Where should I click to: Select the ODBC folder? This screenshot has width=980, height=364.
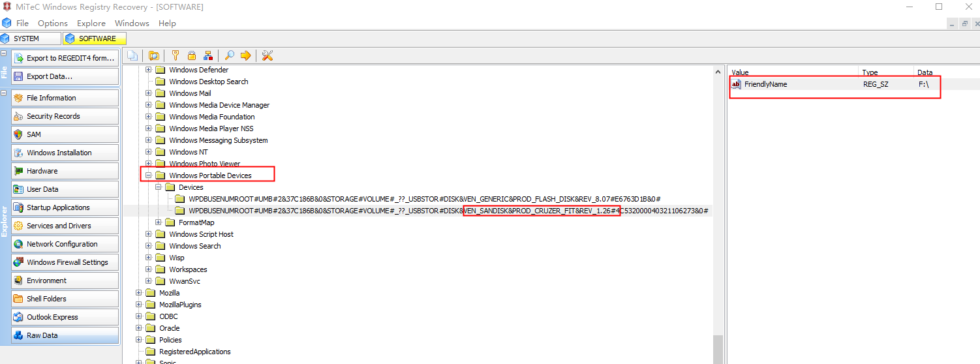168,316
